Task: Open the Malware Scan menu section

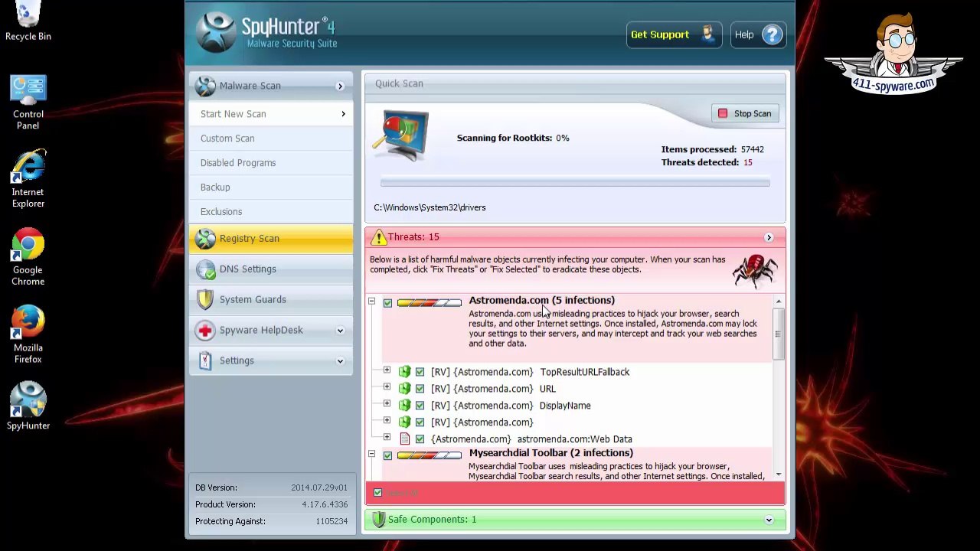Action: click(x=271, y=86)
